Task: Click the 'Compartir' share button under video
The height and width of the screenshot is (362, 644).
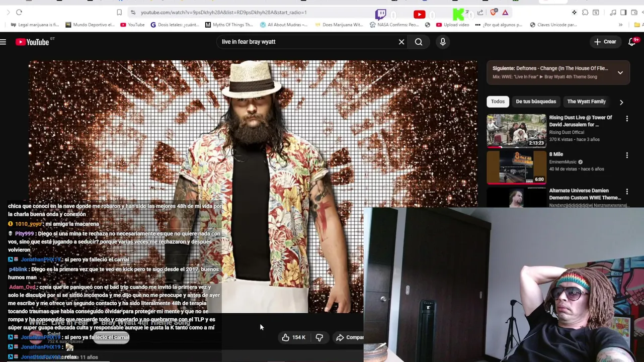Action: coord(349,337)
